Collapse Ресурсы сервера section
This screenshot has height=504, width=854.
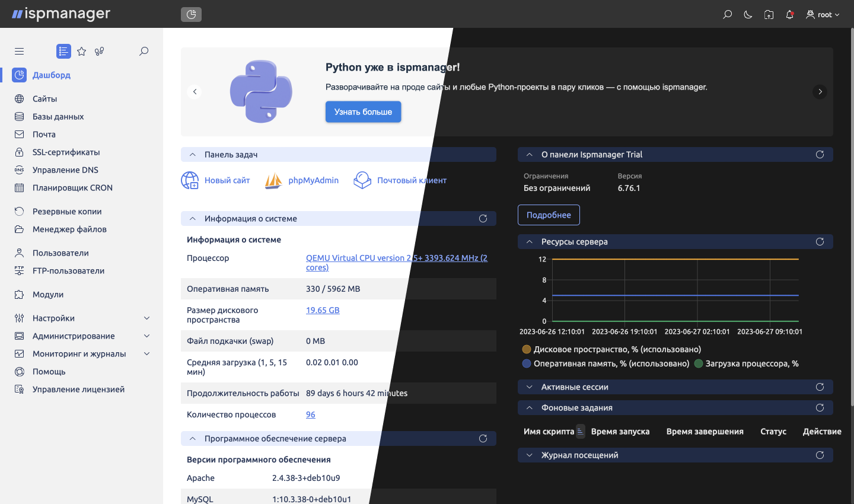[529, 242]
